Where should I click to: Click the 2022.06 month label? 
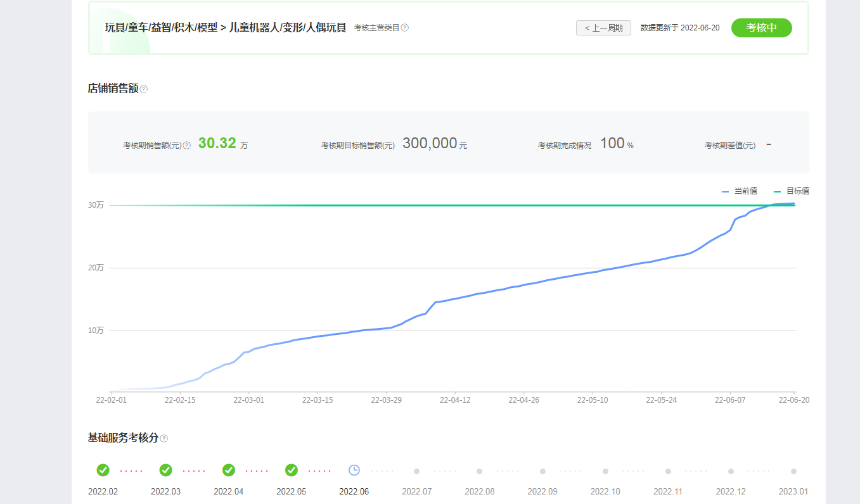click(354, 491)
